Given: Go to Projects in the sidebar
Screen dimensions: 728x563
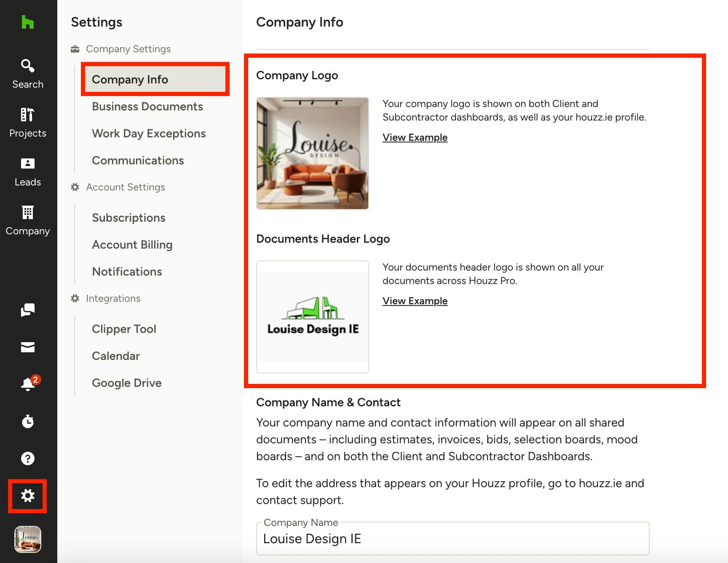Looking at the screenshot, I should [x=28, y=123].
